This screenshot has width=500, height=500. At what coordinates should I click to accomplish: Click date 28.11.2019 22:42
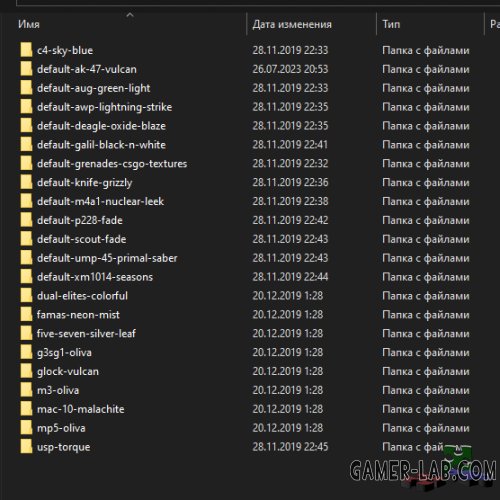[290, 220]
